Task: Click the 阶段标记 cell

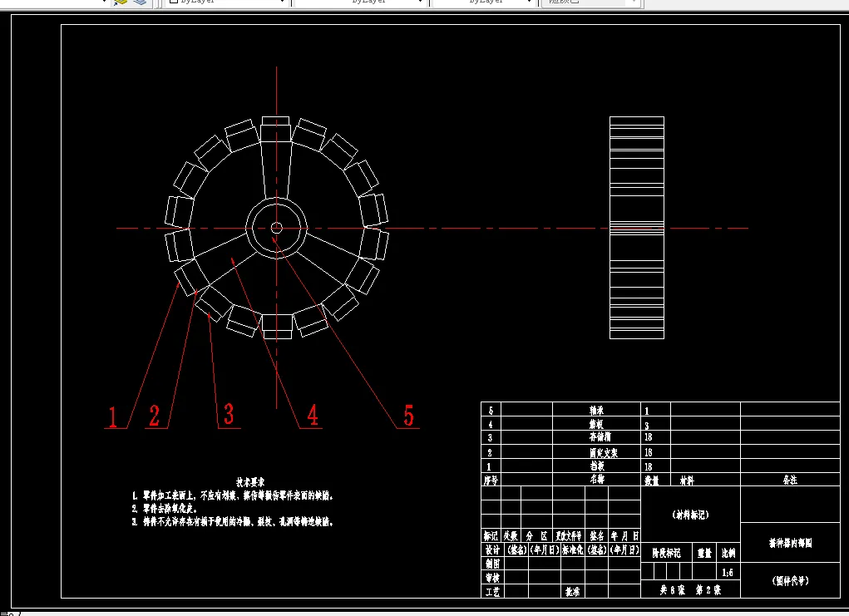Action: click(666, 553)
